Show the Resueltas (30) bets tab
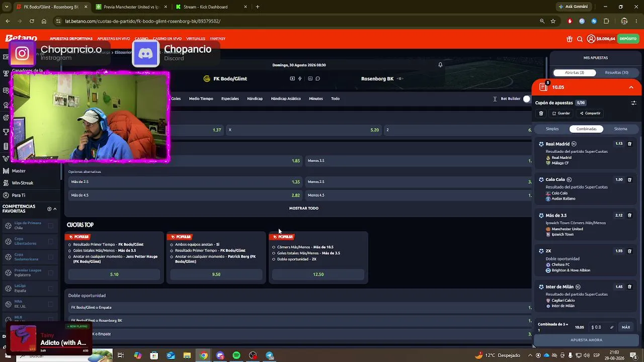This screenshot has height=362, width=644. [617, 72]
